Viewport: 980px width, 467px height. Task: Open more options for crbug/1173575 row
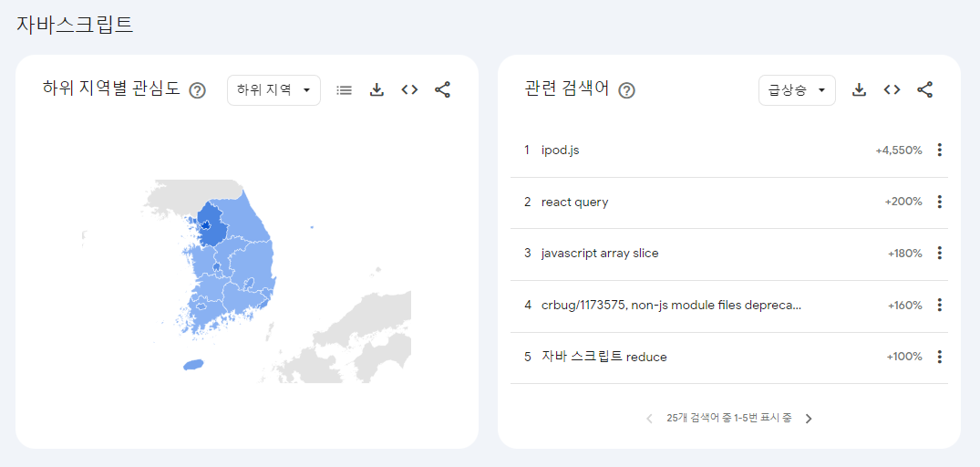939,305
